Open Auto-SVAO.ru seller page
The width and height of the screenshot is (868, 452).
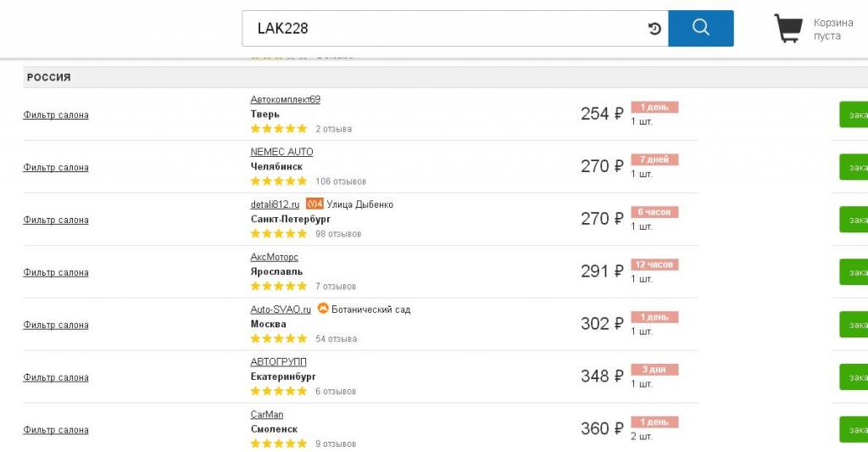(x=281, y=310)
